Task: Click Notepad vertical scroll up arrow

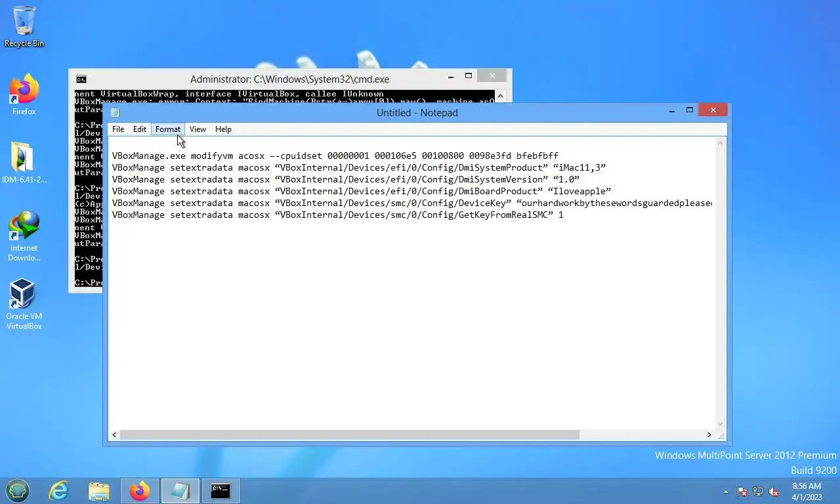Action: pyautogui.click(x=720, y=143)
